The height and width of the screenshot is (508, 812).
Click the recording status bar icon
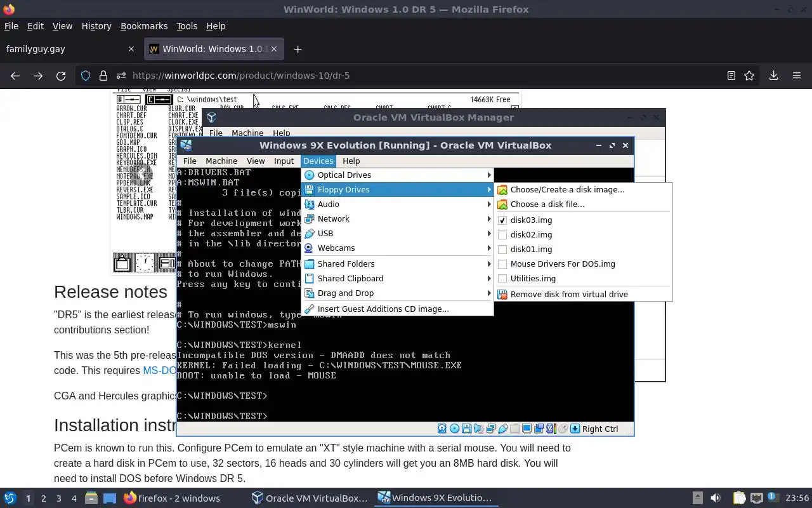539,429
